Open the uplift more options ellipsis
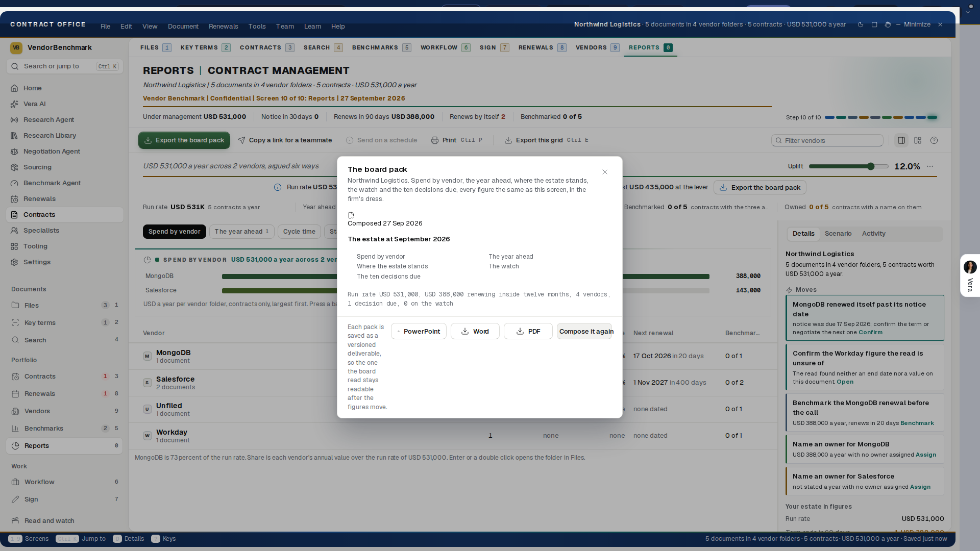This screenshot has width=980, height=551. point(930,166)
